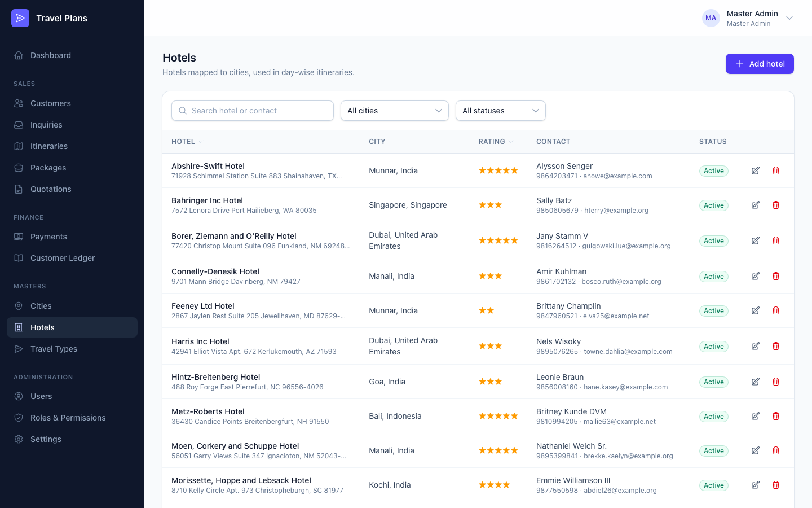Open Packages in sidebar
Image resolution: width=812 pixels, height=508 pixels.
(72, 168)
